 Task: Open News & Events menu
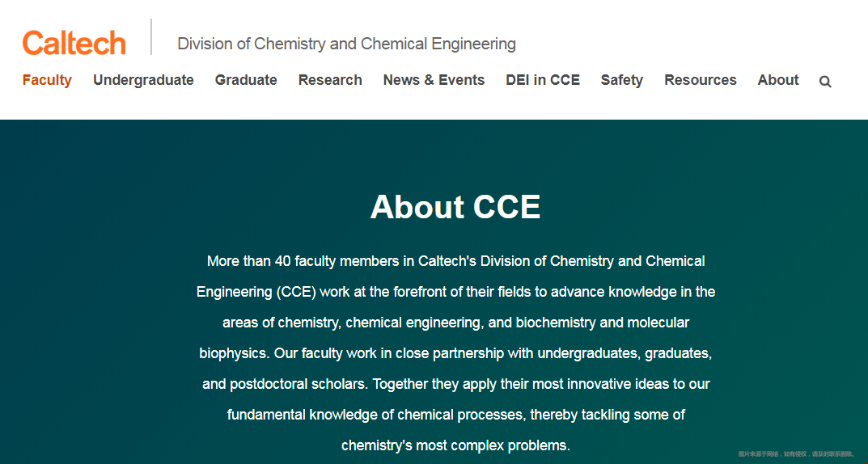434,80
